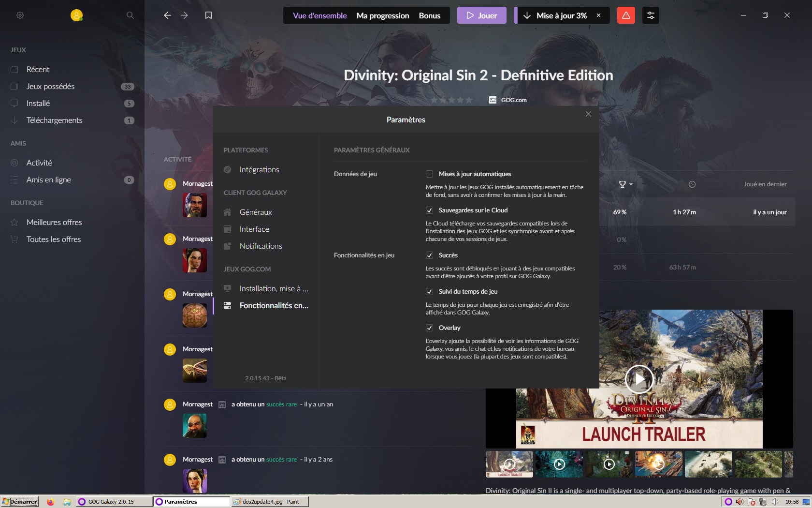Cancel the update with the X
812x508 pixels.
pyautogui.click(x=598, y=15)
